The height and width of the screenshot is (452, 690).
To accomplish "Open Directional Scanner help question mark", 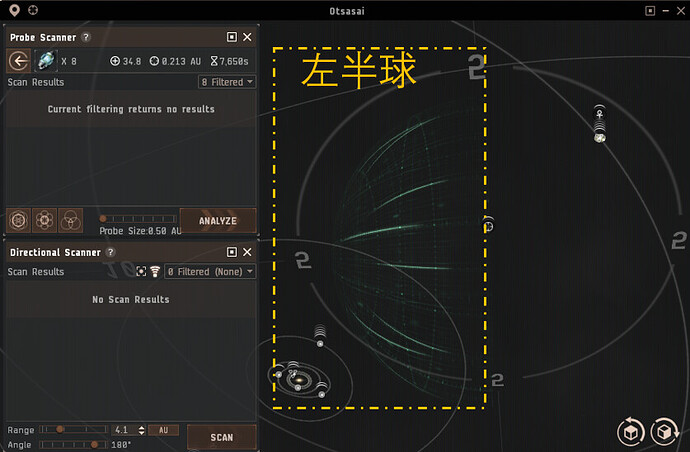I will [111, 252].
